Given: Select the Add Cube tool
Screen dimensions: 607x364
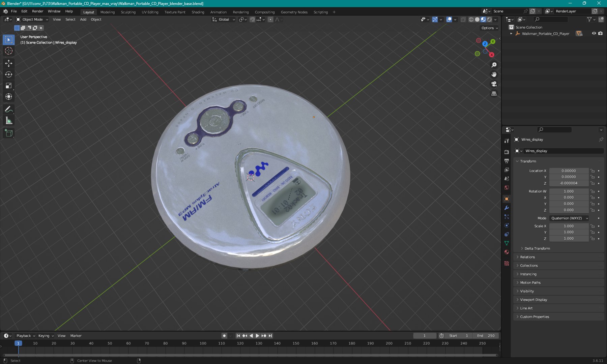Looking at the screenshot, I should click(x=9, y=133).
